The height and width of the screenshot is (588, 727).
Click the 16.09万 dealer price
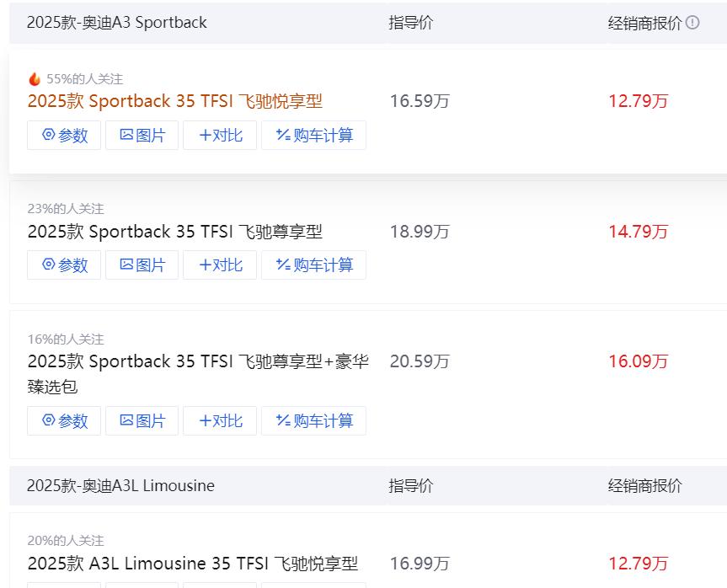[x=638, y=361]
